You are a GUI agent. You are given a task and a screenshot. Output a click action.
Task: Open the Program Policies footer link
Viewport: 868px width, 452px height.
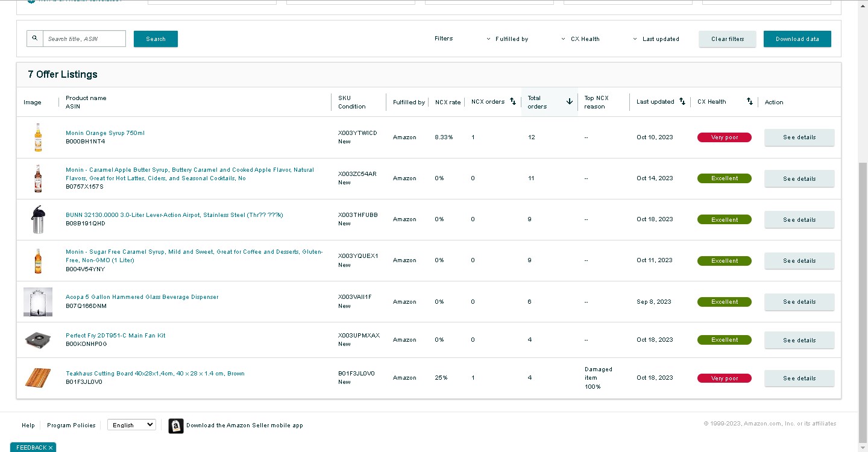(71, 425)
